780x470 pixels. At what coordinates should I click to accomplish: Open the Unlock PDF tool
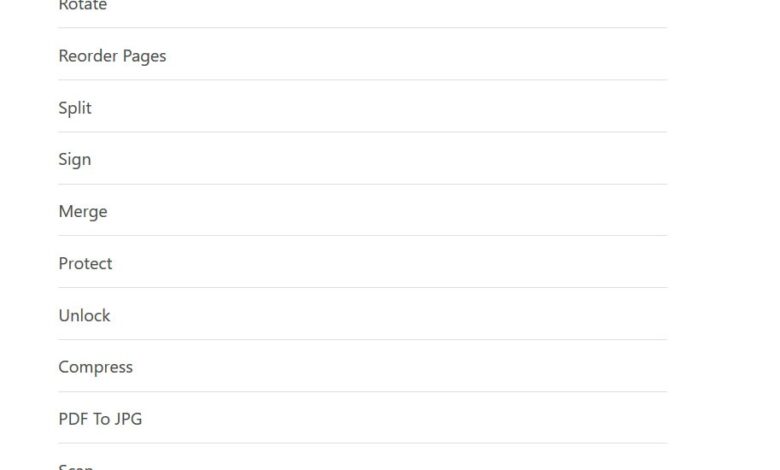pos(84,316)
